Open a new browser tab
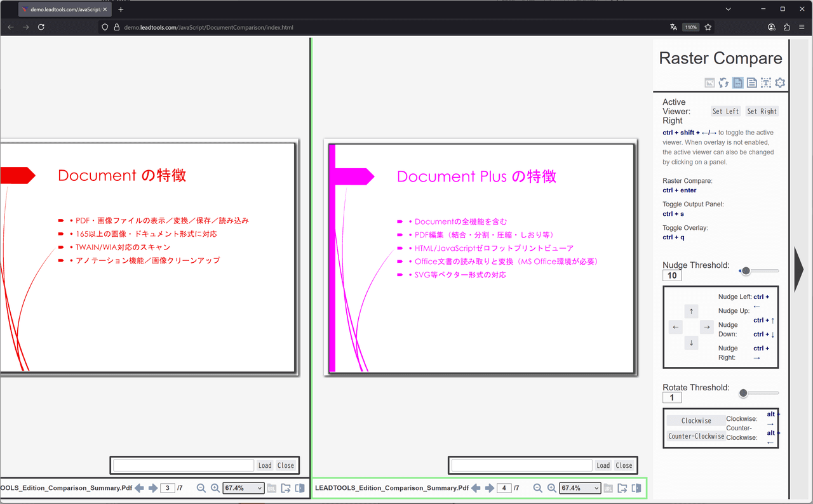The image size is (813, 504). pyautogui.click(x=121, y=10)
